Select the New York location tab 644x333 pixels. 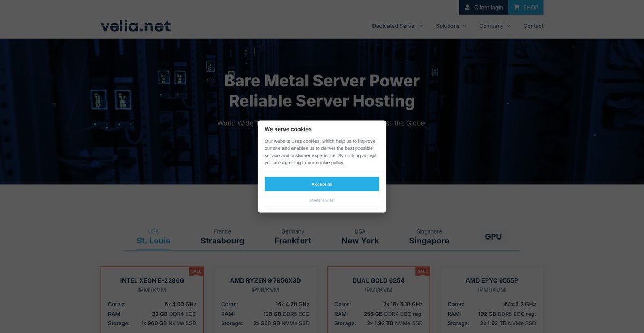[x=360, y=236]
